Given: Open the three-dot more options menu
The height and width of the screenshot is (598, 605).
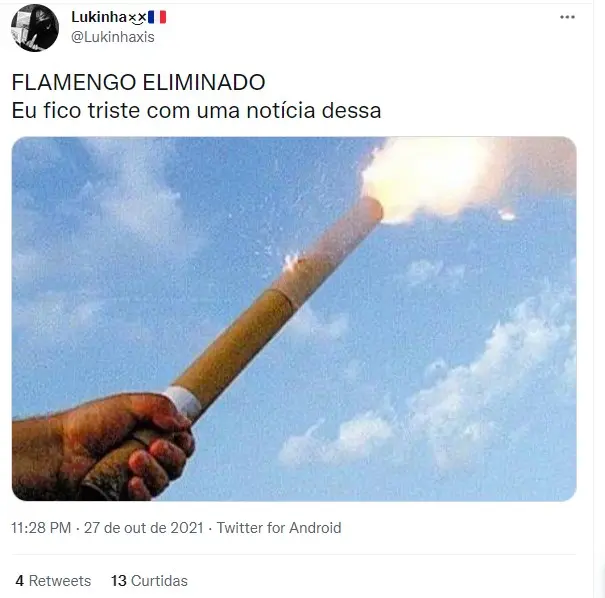Looking at the screenshot, I should coord(567,17).
